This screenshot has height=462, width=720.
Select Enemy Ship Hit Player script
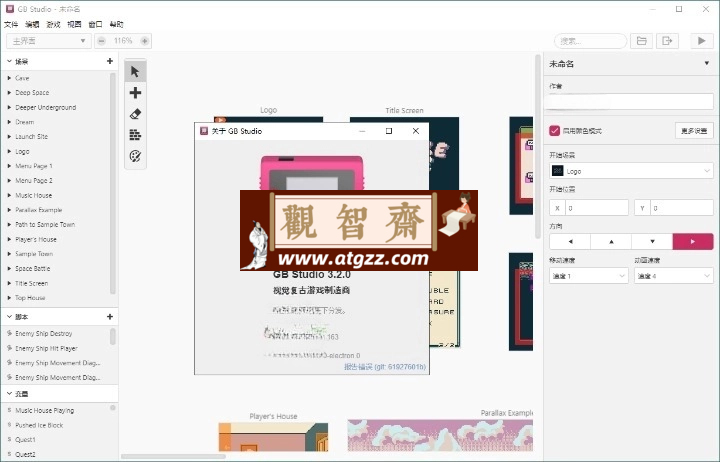point(46,348)
